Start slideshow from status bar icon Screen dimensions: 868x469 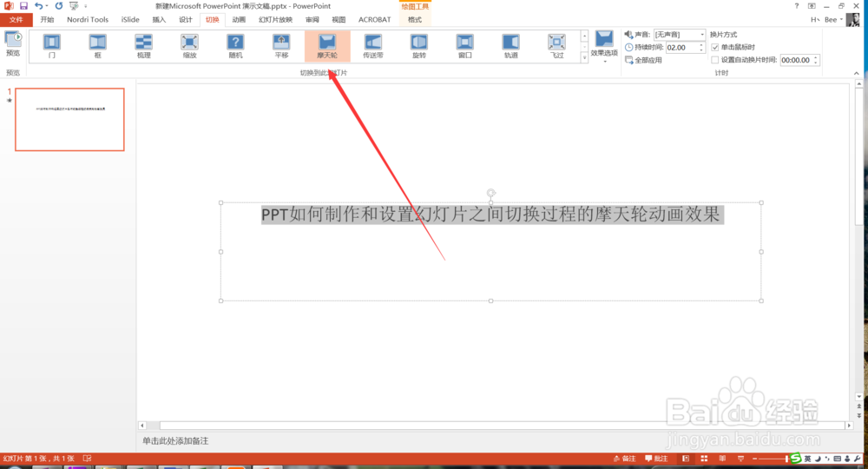point(740,459)
